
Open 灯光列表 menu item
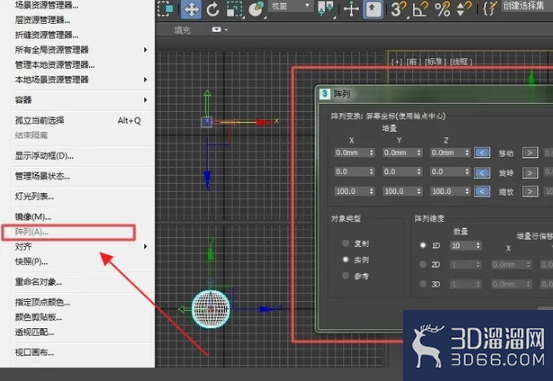[34, 196]
